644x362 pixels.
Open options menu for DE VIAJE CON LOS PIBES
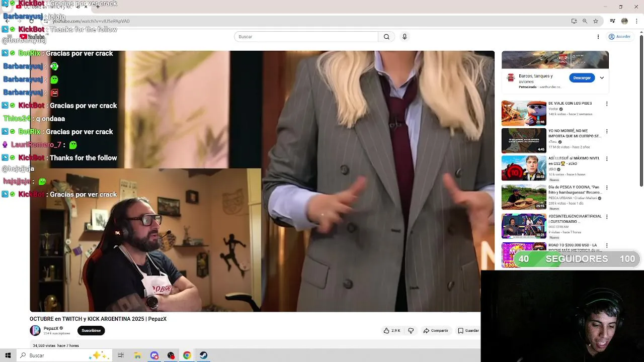[607, 104]
